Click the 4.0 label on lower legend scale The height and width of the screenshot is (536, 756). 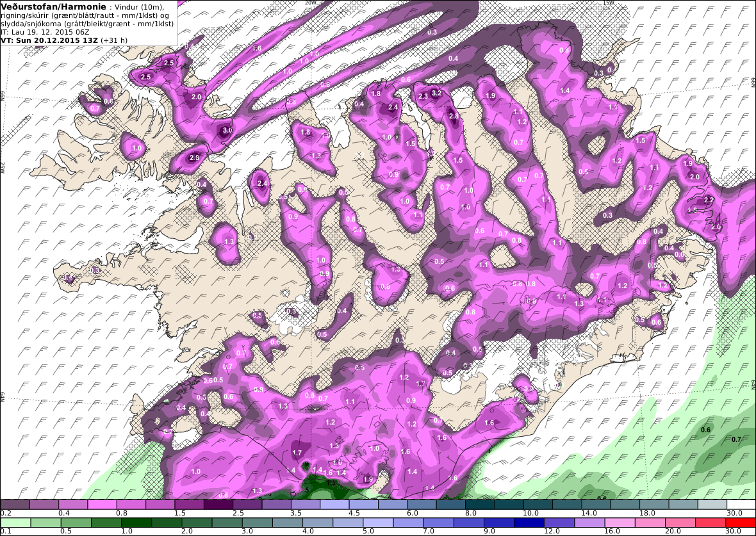point(308,531)
